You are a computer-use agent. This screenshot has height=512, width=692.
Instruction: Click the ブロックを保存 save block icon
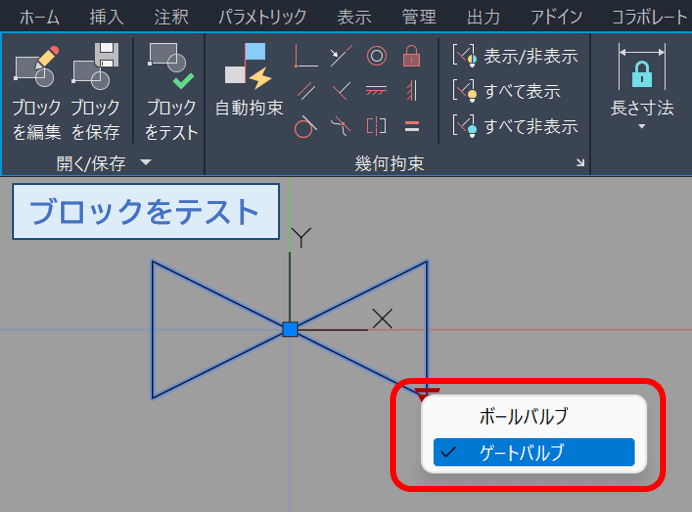click(x=95, y=93)
